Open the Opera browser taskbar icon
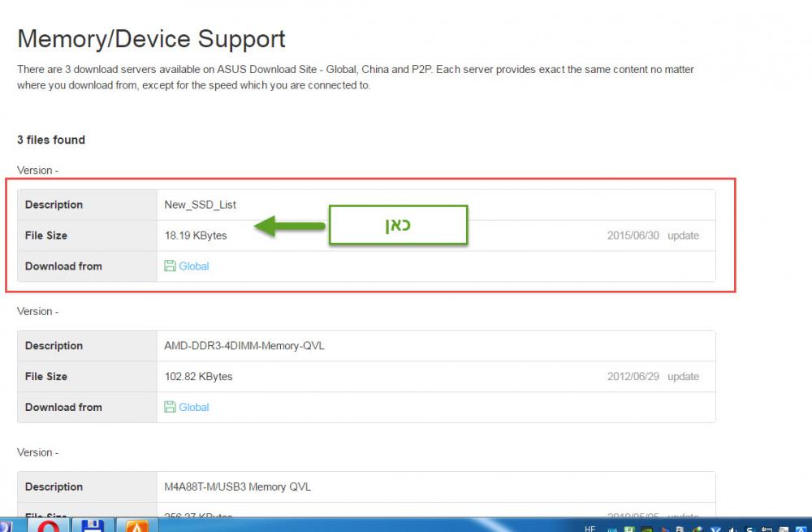The width and height of the screenshot is (812, 532). (48, 526)
